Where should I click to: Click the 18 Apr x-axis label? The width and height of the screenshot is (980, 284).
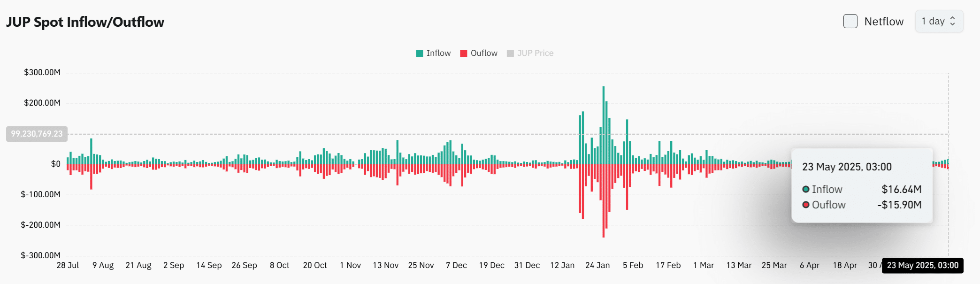845,265
